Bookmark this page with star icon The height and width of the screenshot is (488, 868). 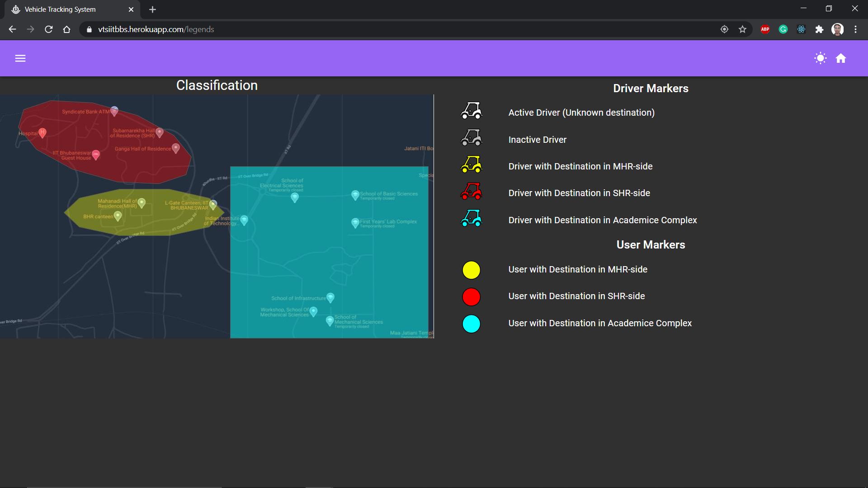742,29
